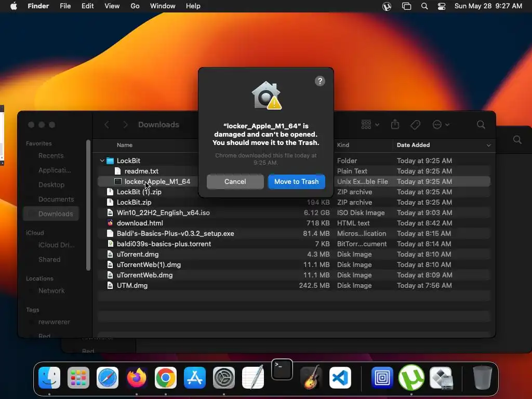Select the uTorrentWeb(1).dmg file
The image size is (532, 399).
(x=149, y=264)
